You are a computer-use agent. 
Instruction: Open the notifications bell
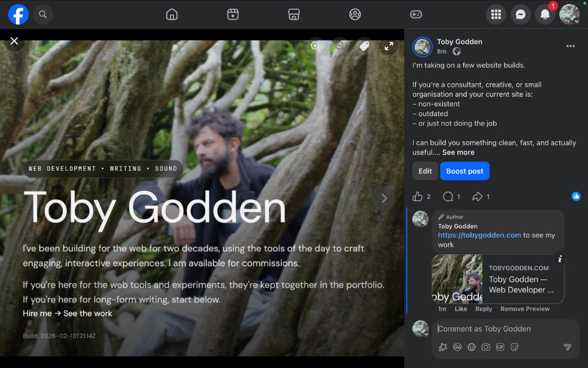point(545,14)
